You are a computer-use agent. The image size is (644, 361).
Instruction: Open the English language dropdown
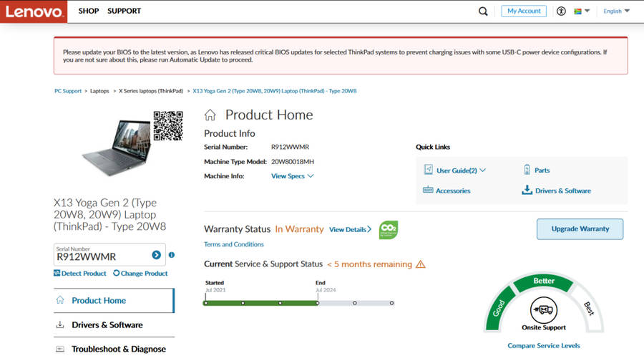pyautogui.click(x=616, y=11)
